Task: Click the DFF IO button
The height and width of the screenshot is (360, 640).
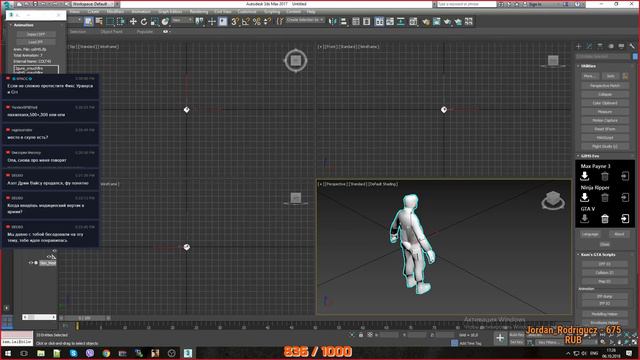Action: click(x=604, y=264)
